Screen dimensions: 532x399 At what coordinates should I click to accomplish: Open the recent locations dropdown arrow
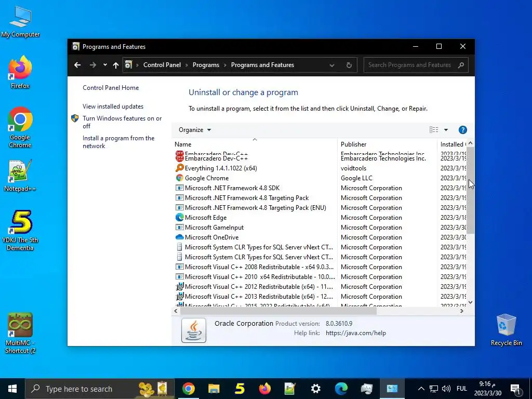pyautogui.click(x=105, y=65)
